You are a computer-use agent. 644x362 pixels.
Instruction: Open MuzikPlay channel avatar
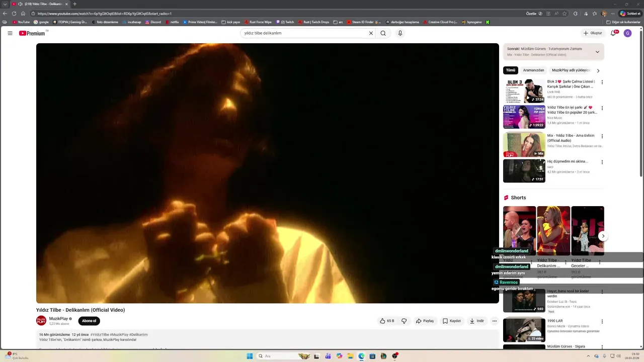(41, 321)
